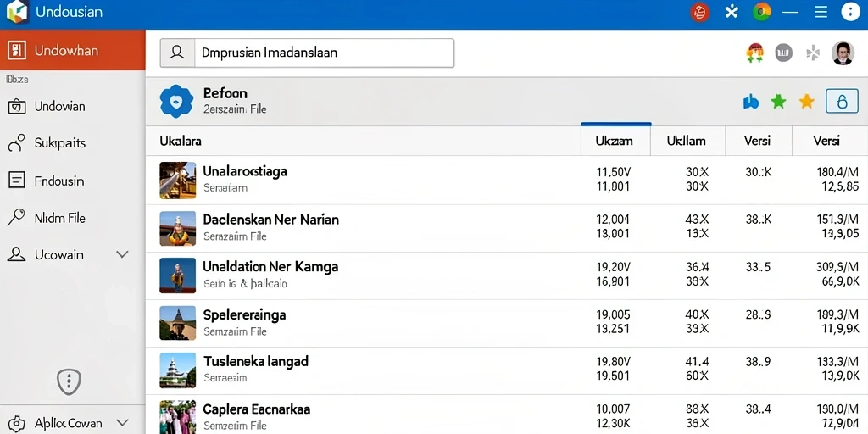Click the Tusleneka langad thumbnail image
This screenshot has height=434, width=868.
[177, 370]
